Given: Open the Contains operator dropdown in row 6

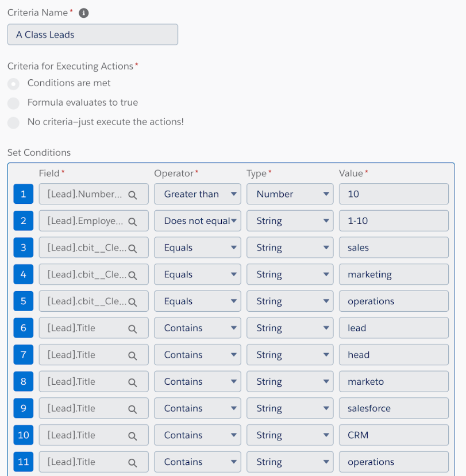Looking at the screenshot, I should tap(198, 327).
